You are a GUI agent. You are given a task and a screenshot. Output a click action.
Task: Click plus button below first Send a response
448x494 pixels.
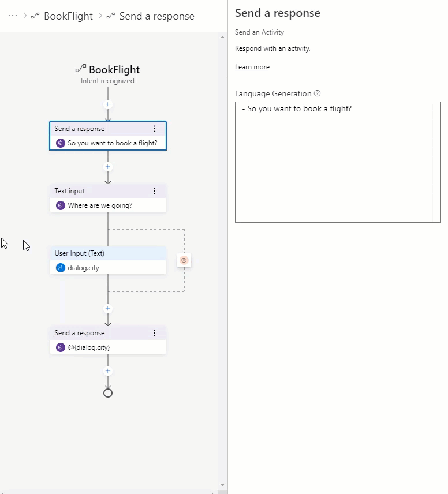pos(107,167)
